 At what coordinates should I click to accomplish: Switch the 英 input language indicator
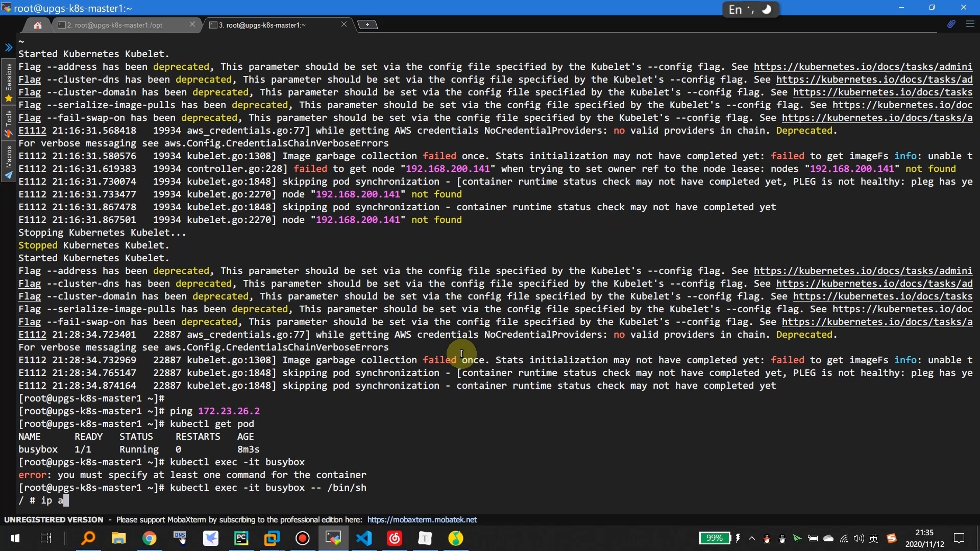(874, 538)
